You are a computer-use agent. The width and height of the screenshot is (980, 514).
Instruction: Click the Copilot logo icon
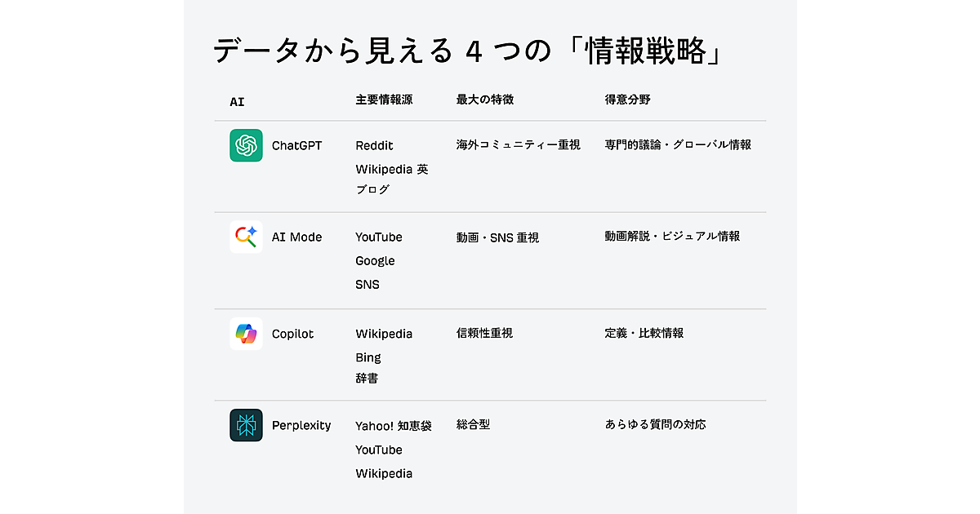click(246, 334)
